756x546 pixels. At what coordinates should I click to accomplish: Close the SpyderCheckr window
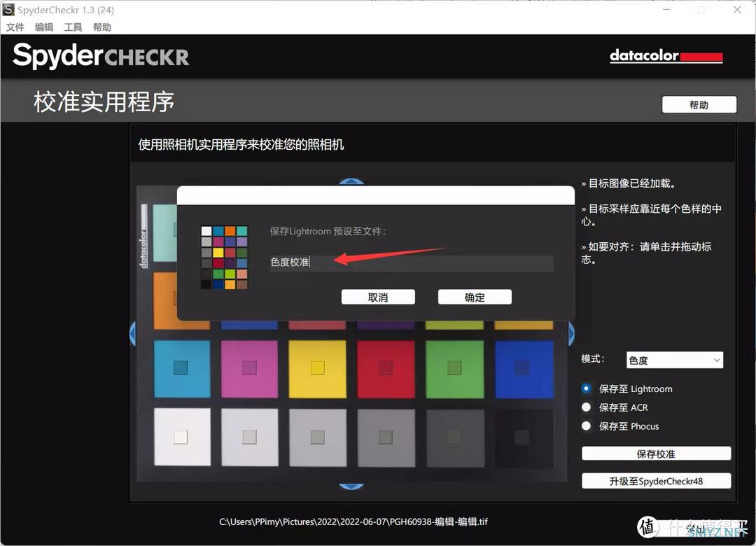tap(736, 10)
